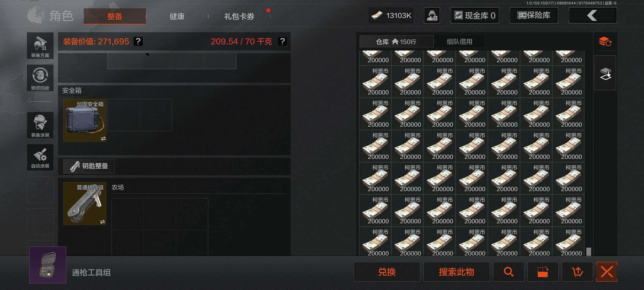Open the character profile icon beside currency
The height and width of the screenshot is (290, 644).
click(432, 15)
